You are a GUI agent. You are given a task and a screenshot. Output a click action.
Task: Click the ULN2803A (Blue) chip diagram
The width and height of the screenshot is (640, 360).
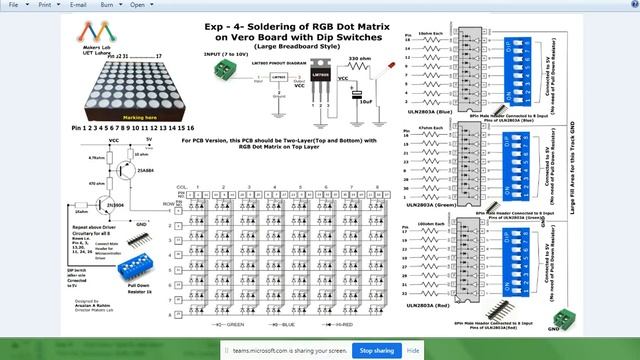pyautogui.click(x=469, y=69)
